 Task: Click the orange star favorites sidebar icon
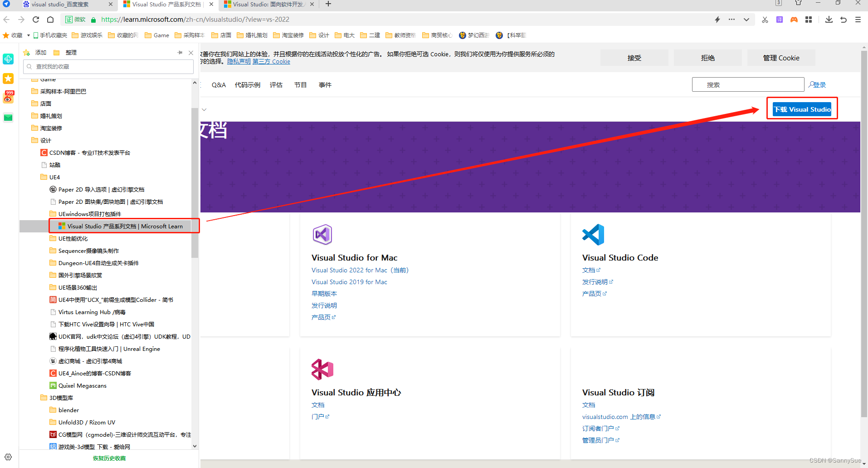[8, 79]
